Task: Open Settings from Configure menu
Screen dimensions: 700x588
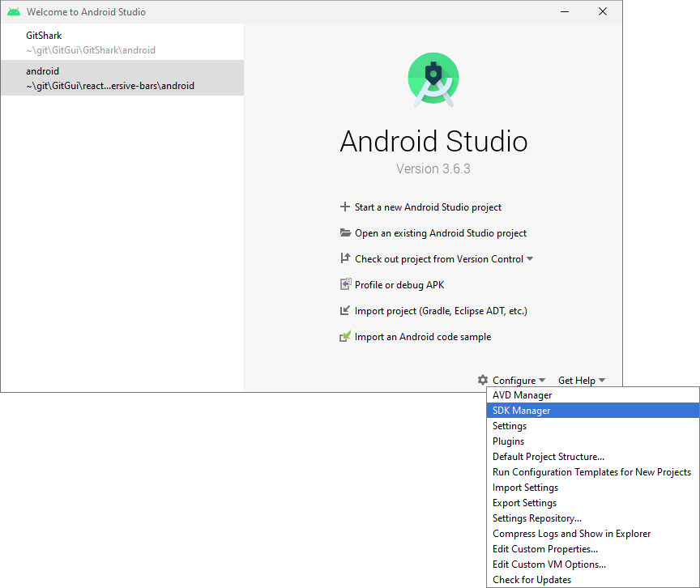Action: tap(593, 425)
